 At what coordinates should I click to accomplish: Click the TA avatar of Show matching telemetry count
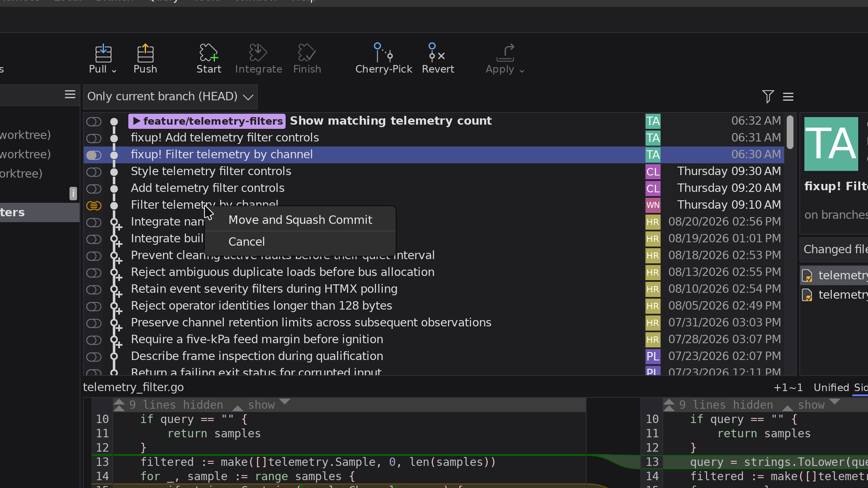click(653, 121)
